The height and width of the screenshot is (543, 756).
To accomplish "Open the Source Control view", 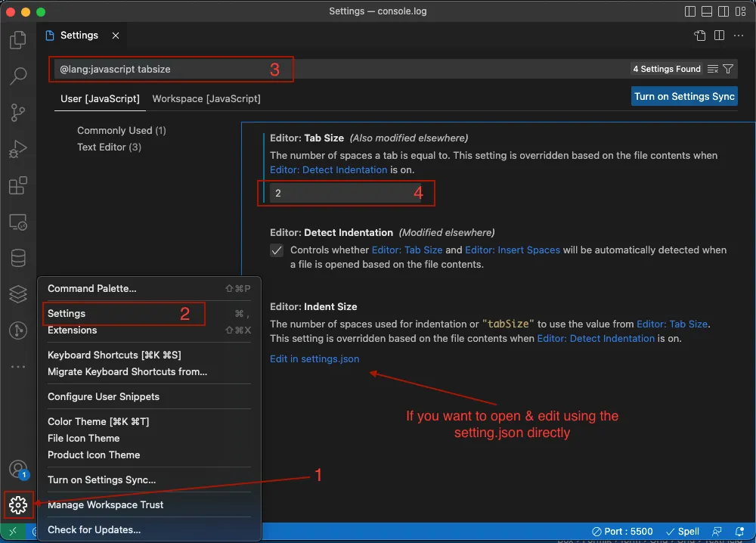I will click(18, 113).
